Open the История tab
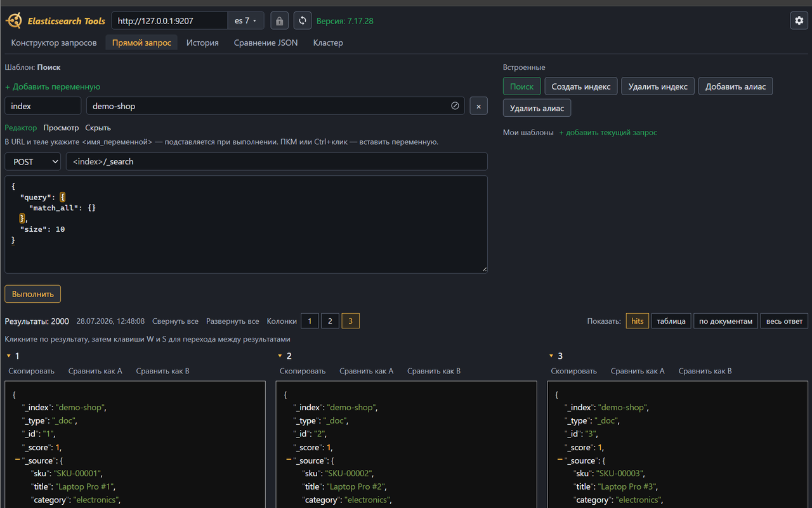Screen dimensions: 812x508 (x=202, y=43)
